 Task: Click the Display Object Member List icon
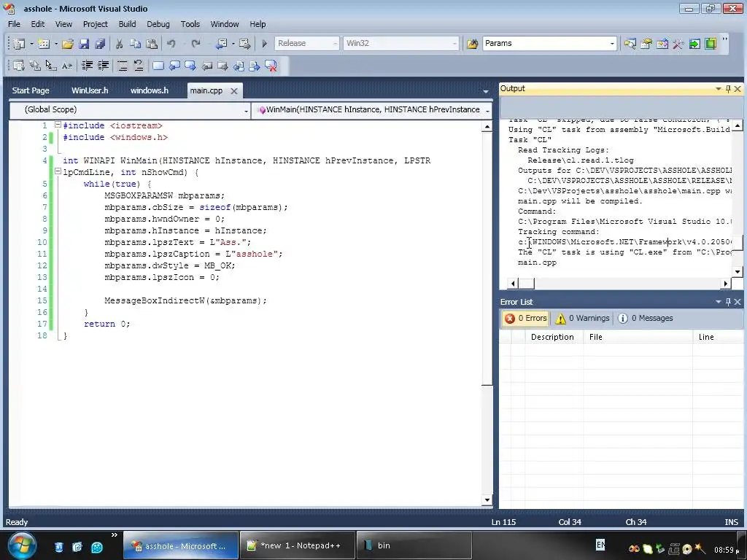click(19, 66)
